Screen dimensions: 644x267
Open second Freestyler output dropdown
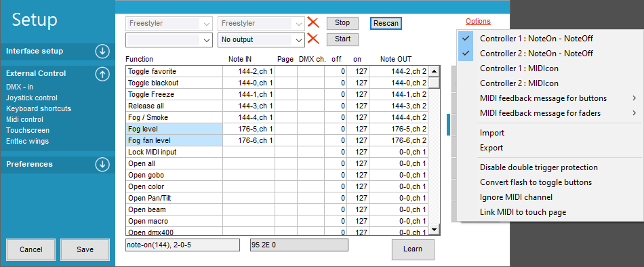coord(261,24)
